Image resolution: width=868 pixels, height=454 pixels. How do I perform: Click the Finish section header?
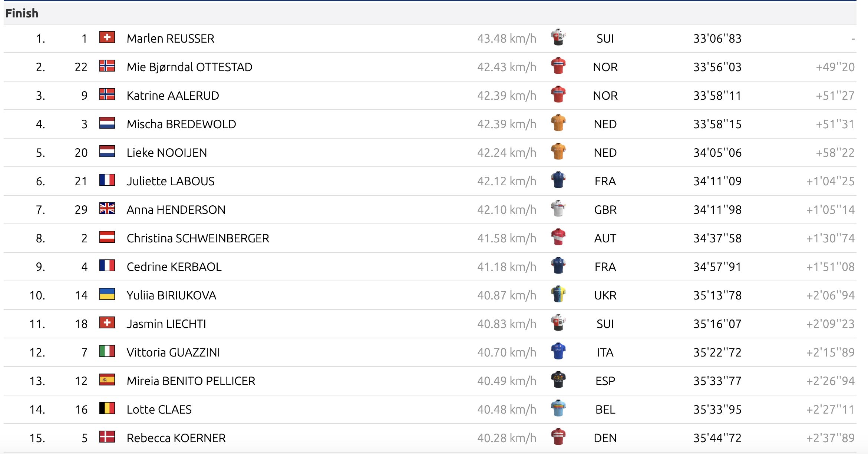(22, 13)
